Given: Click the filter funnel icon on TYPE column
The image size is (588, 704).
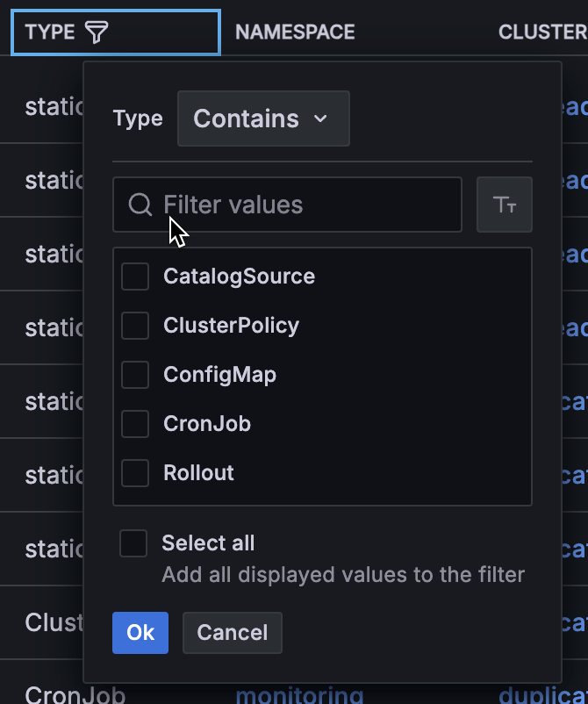Looking at the screenshot, I should coord(98,32).
